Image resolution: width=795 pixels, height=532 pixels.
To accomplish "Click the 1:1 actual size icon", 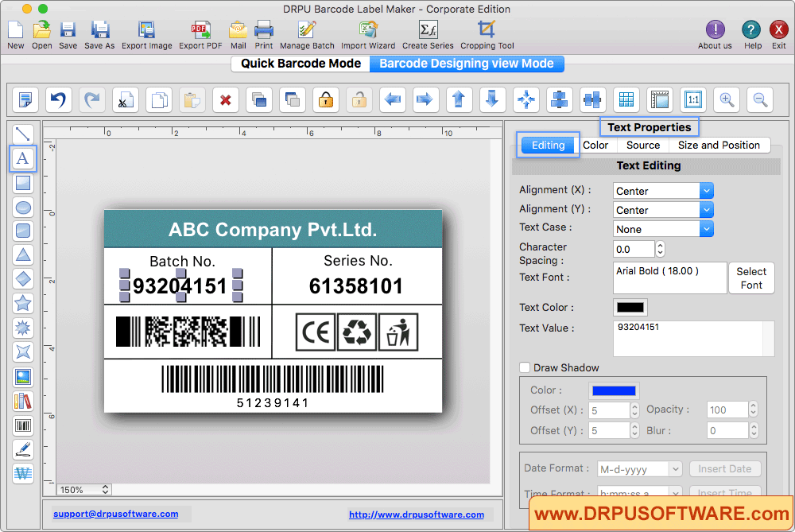I will click(x=692, y=99).
